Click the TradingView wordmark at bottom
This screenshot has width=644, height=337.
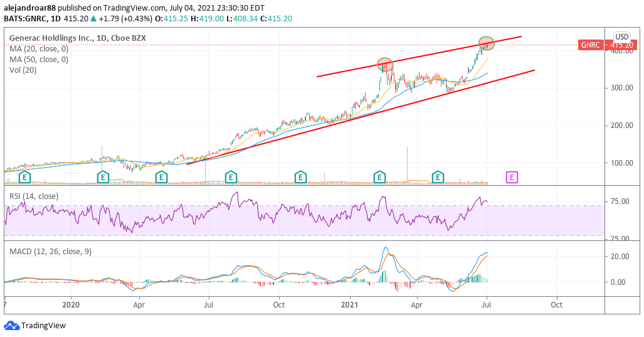[x=43, y=326]
